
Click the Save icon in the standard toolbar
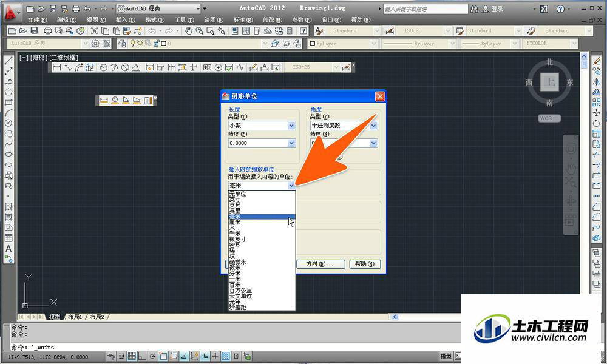(x=34, y=30)
